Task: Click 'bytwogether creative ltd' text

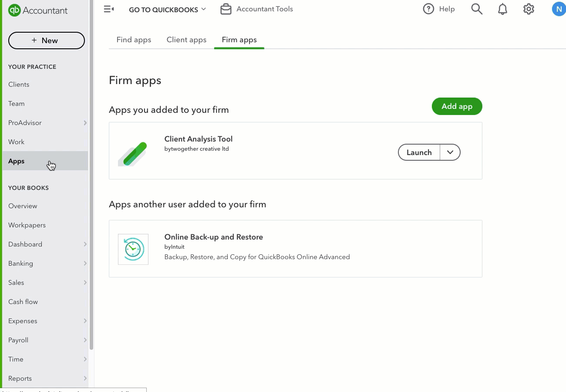Action: [x=197, y=149]
